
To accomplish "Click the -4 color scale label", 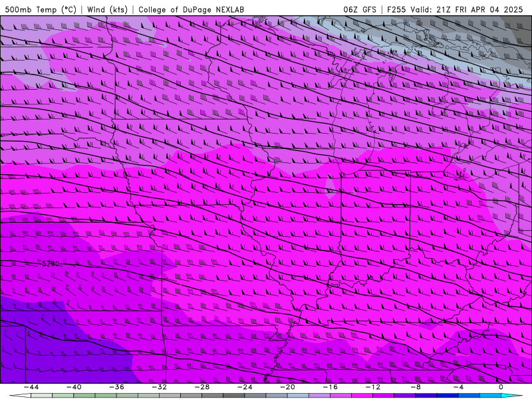I will coord(459,387).
